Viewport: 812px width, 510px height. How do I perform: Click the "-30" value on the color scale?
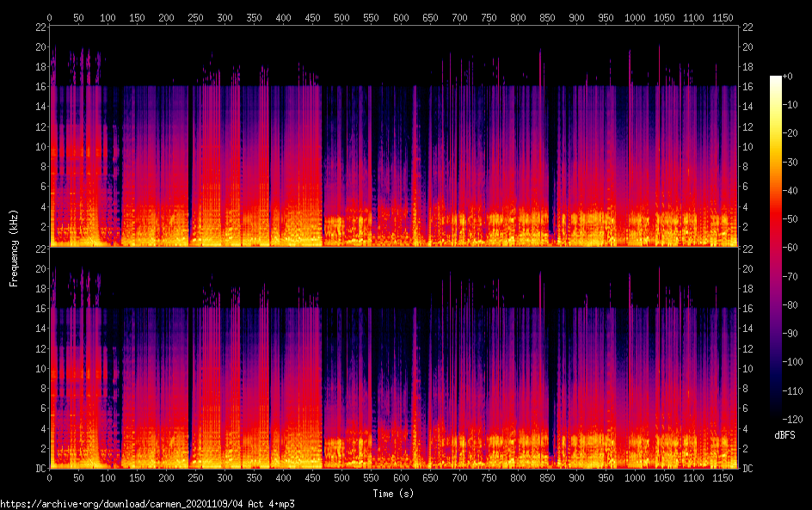(x=790, y=162)
